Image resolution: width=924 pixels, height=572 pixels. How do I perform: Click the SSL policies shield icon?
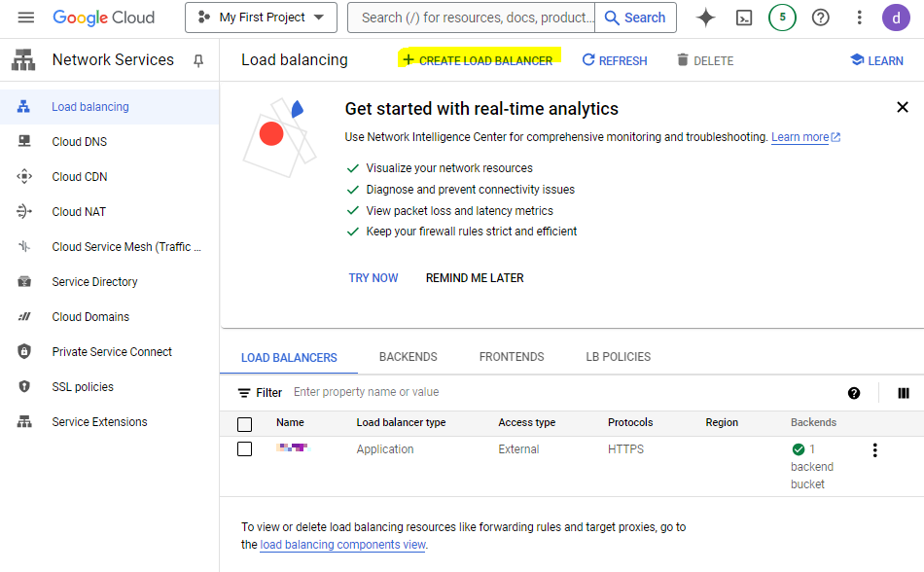[x=24, y=386]
